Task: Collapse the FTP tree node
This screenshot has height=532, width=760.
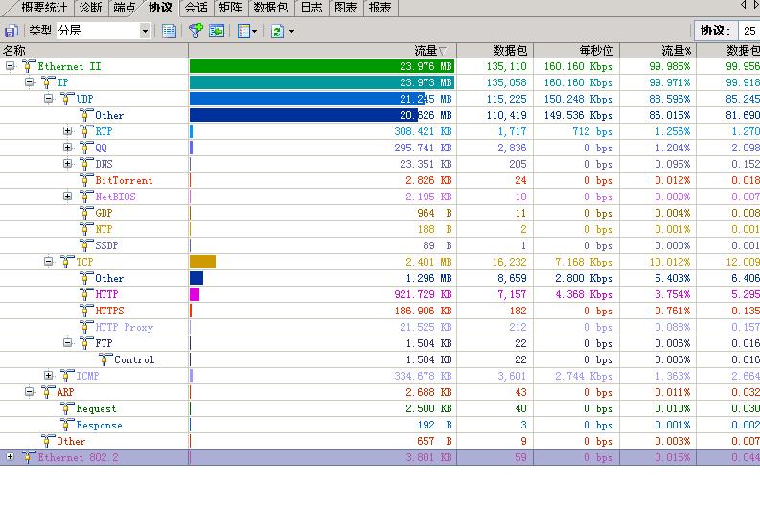Action: (67, 343)
